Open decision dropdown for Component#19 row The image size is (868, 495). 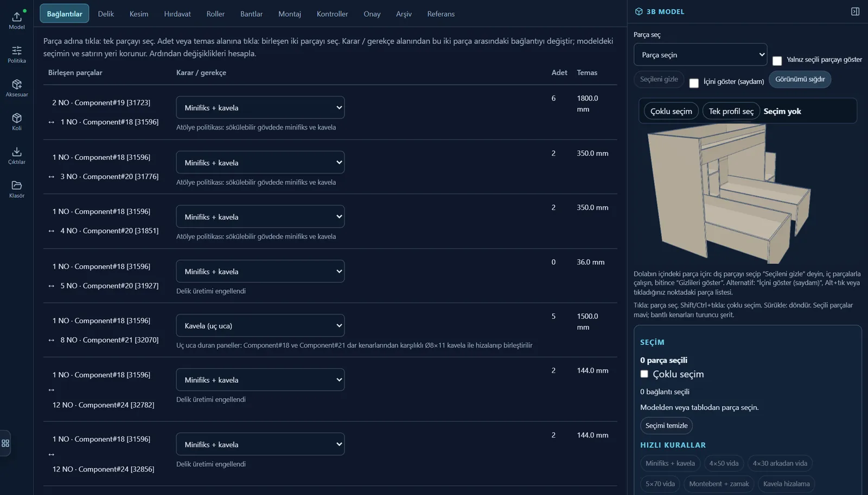point(260,107)
